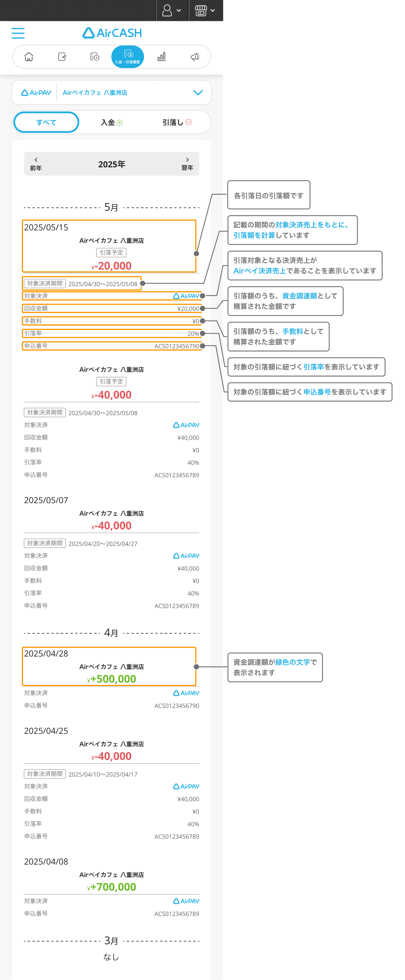The width and height of the screenshot is (405, 980).
Task: Click the 2025/04/25 date entry
Action: pyautogui.click(x=46, y=731)
